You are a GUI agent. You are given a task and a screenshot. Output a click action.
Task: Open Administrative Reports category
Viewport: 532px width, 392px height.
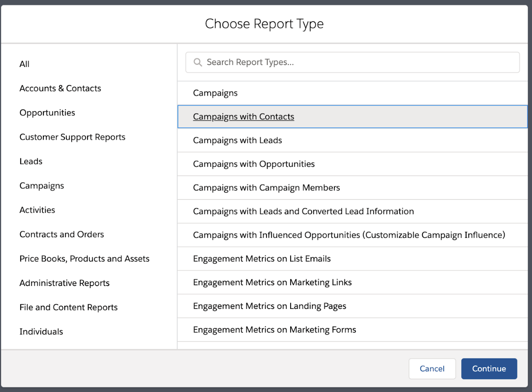[65, 283]
